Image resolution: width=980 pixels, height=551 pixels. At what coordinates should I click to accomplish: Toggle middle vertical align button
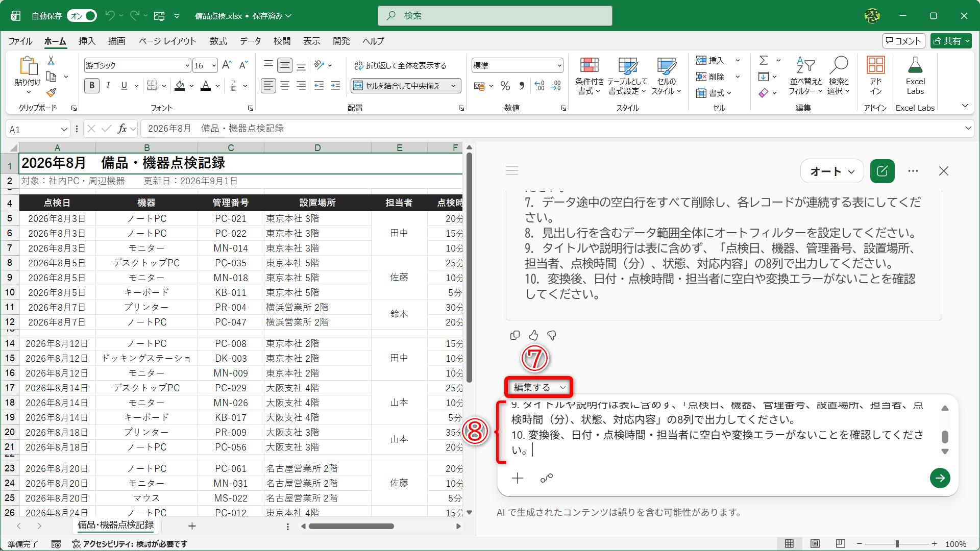(285, 65)
